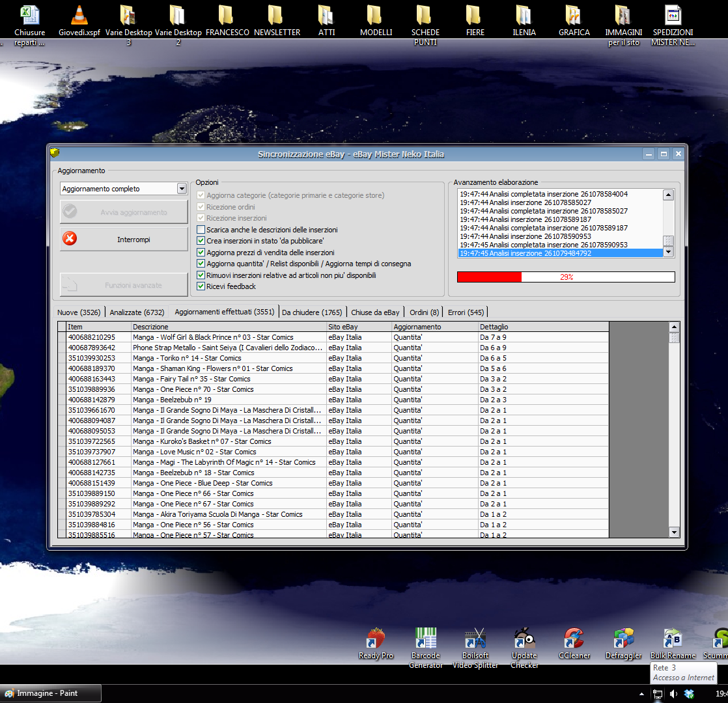Switch to the 'Chiuse da eBay' tab
Image resolution: width=728 pixels, height=703 pixels.
point(375,312)
